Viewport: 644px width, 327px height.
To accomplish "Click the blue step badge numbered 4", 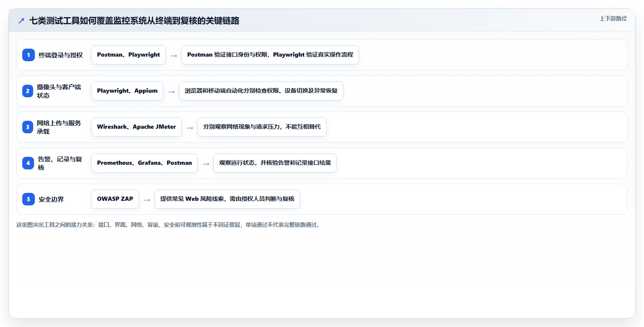I will [29, 163].
